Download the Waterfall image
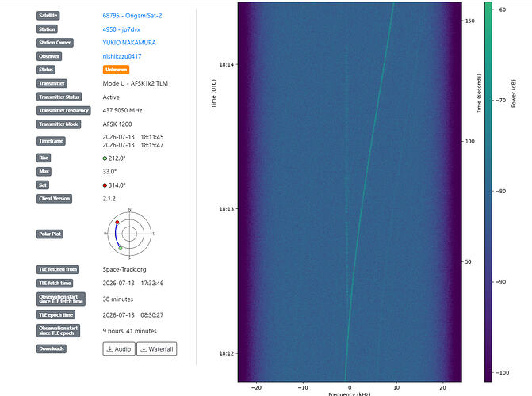 [157, 348]
